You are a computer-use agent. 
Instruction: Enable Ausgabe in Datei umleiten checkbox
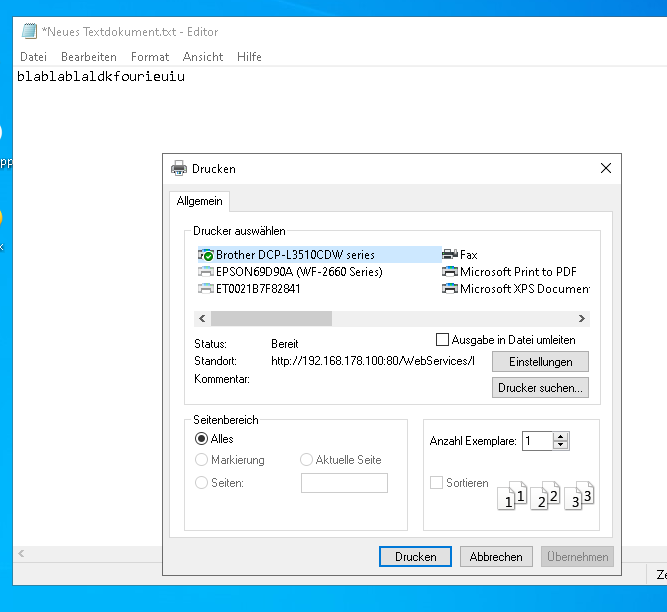pos(442,340)
